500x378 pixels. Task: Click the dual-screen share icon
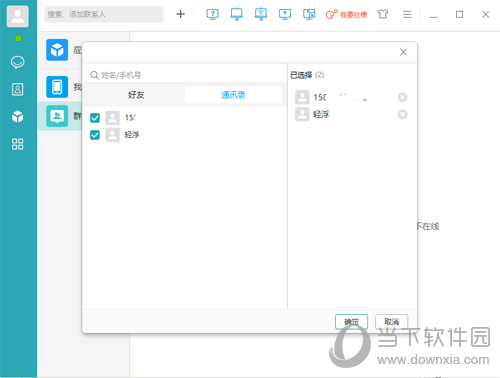(x=309, y=14)
